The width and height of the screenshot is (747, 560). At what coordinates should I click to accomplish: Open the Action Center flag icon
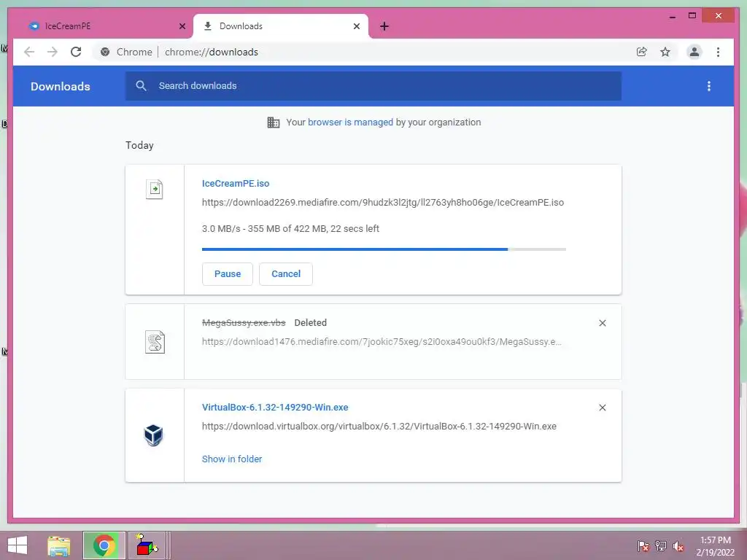643,546
